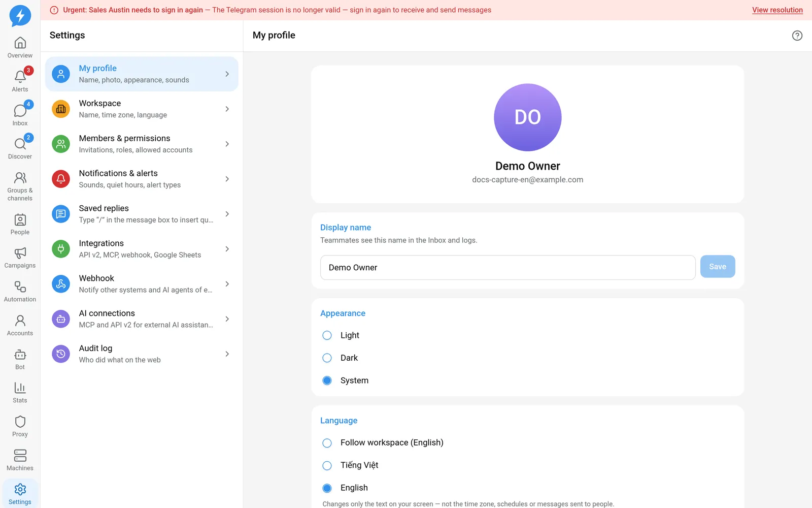Click the urgent warning icon in banner
This screenshot has height=508, width=812.
(54, 10)
